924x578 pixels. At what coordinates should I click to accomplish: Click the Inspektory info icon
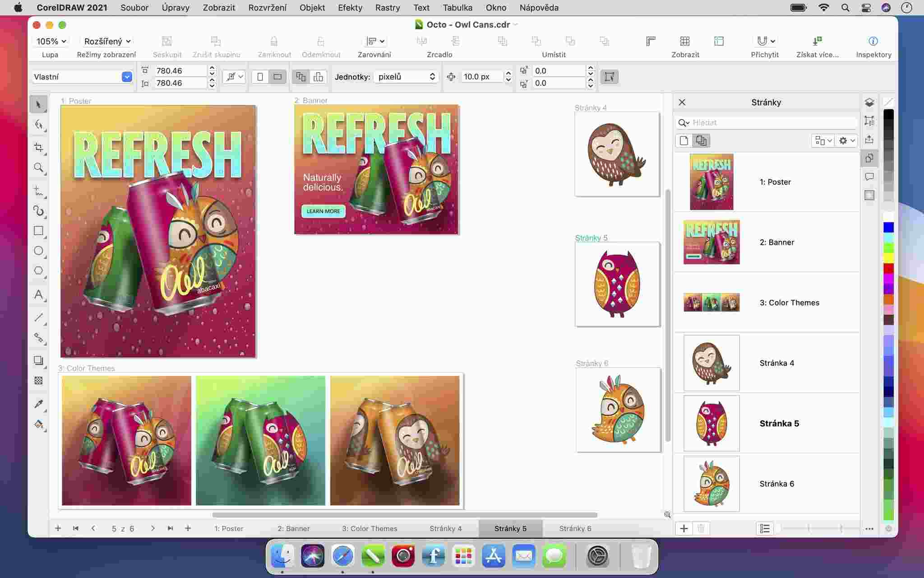[873, 41]
